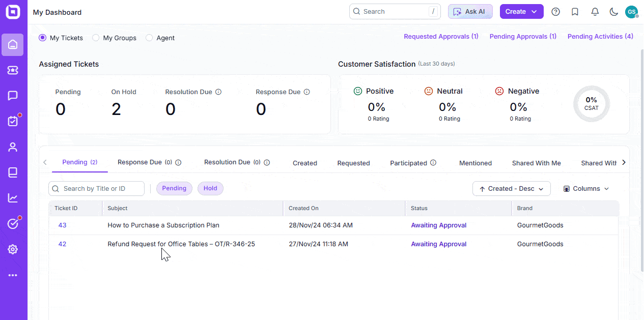This screenshot has width=644, height=320.
Task: Click the On Hold count of 2
Action: (x=116, y=109)
